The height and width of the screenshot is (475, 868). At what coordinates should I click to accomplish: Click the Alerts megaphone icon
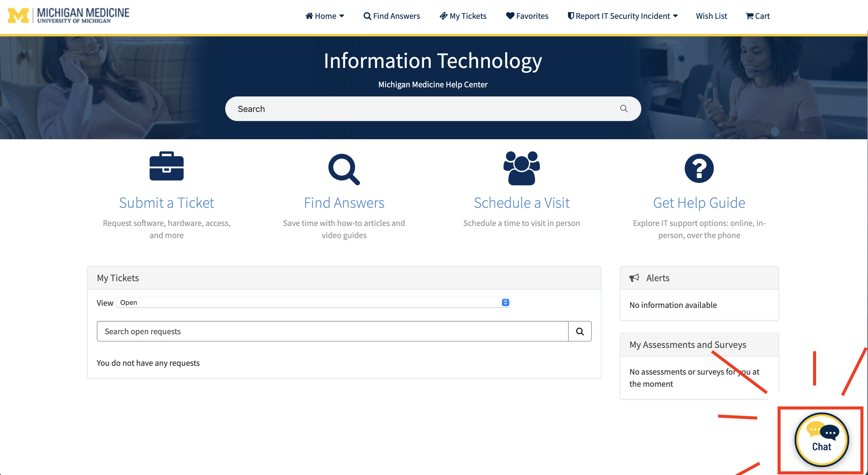click(x=635, y=278)
